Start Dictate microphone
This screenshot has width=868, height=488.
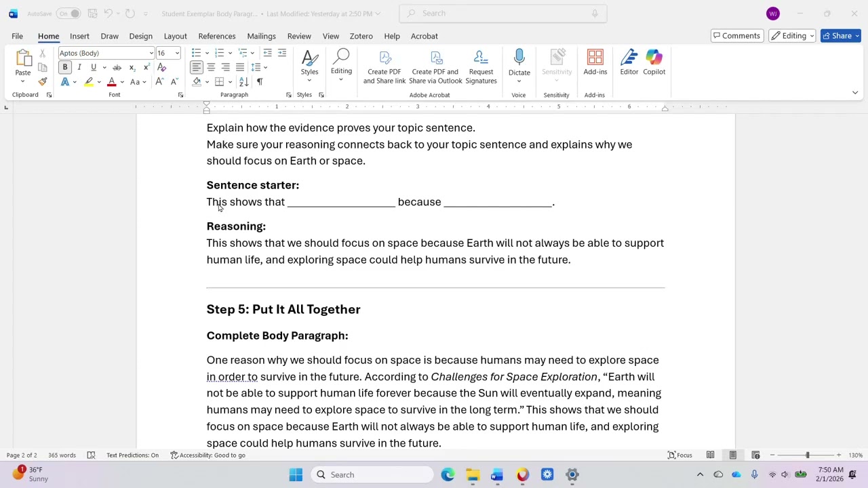tap(519, 62)
